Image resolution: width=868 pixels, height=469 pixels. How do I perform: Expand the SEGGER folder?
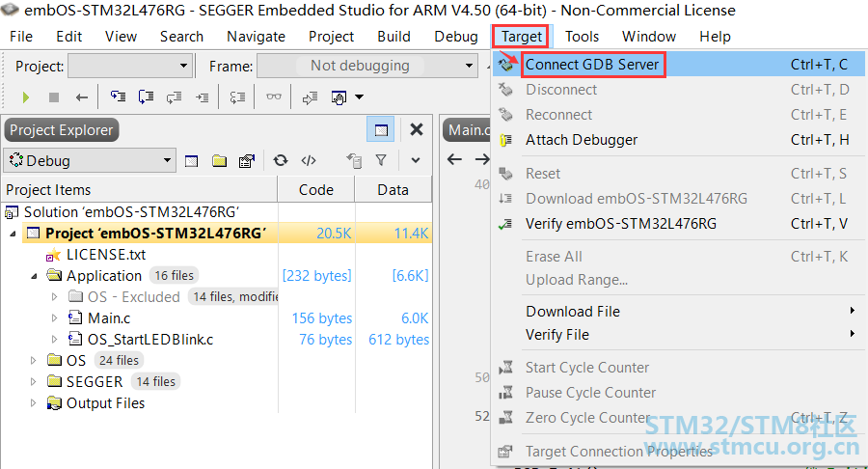coord(33,381)
